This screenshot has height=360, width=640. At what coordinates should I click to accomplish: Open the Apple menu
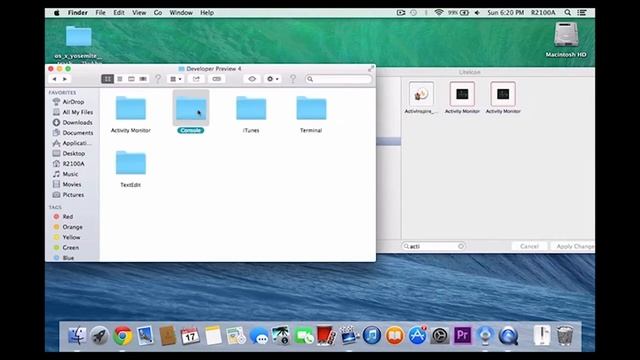tap(57, 13)
